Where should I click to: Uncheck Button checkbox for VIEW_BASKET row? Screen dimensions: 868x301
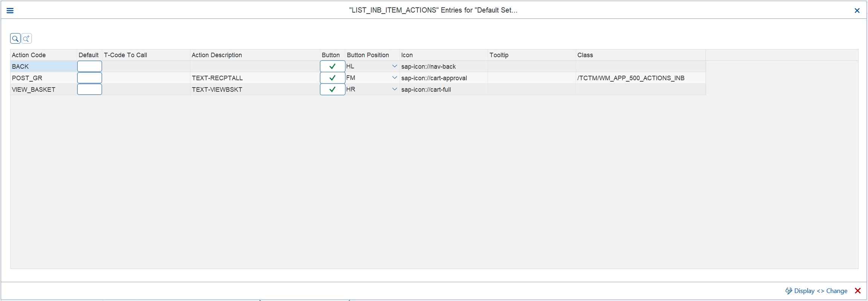click(x=332, y=90)
